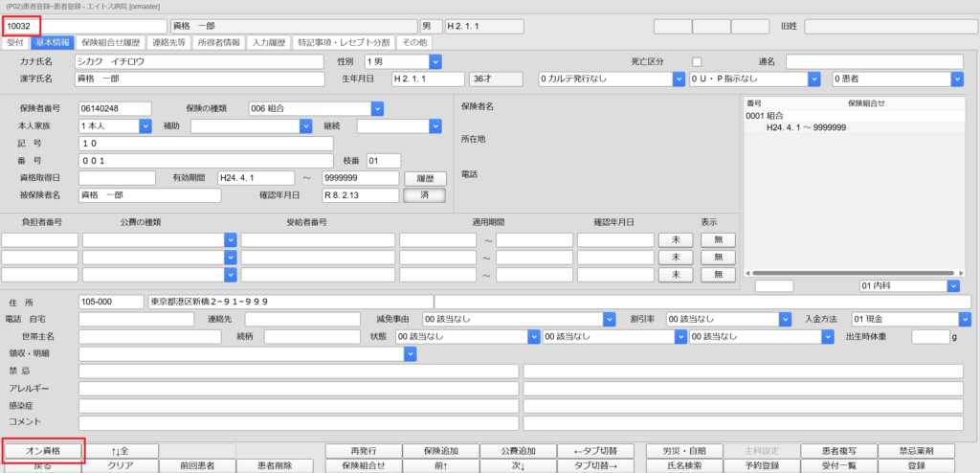Open the 連絡先等 tab
The width and height of the screenshot is (980, 473).
(x=169, y=42)
